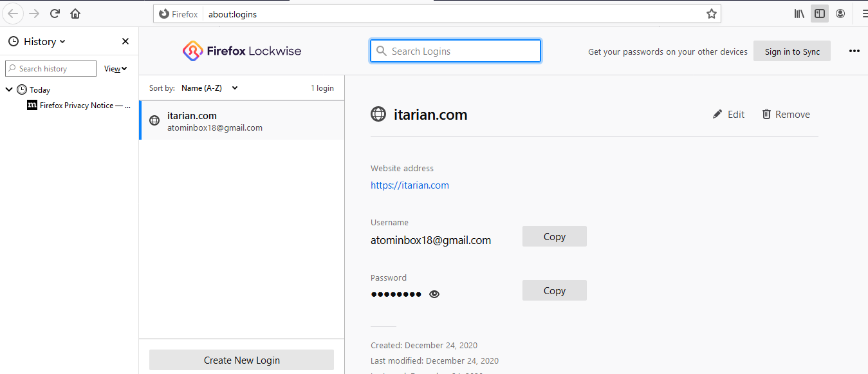The image size is (868, 374).
Task: Open the https://itarian.com link
Action: 410,185
